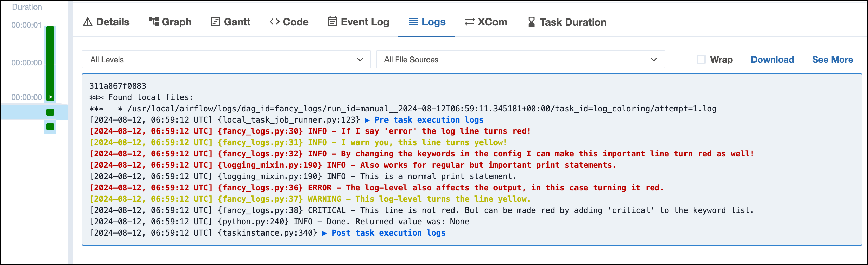Screen dimensions: 868x265
Task: Enable the Wrap checkbox
Action: 701,60
